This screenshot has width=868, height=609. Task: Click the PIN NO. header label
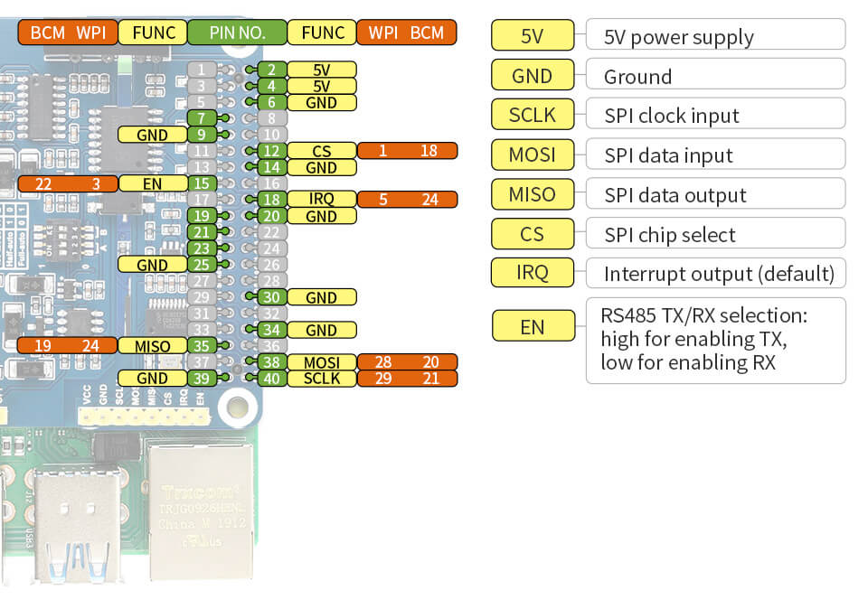coord(238,33)
